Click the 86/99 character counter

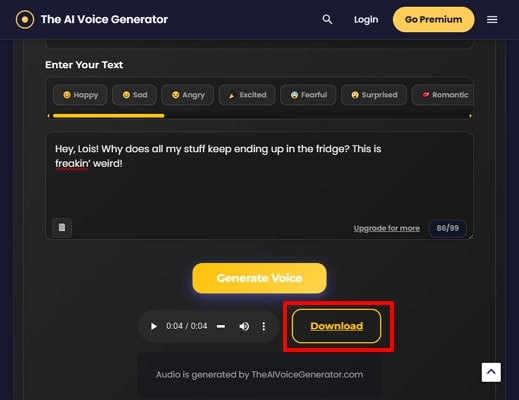448,228
